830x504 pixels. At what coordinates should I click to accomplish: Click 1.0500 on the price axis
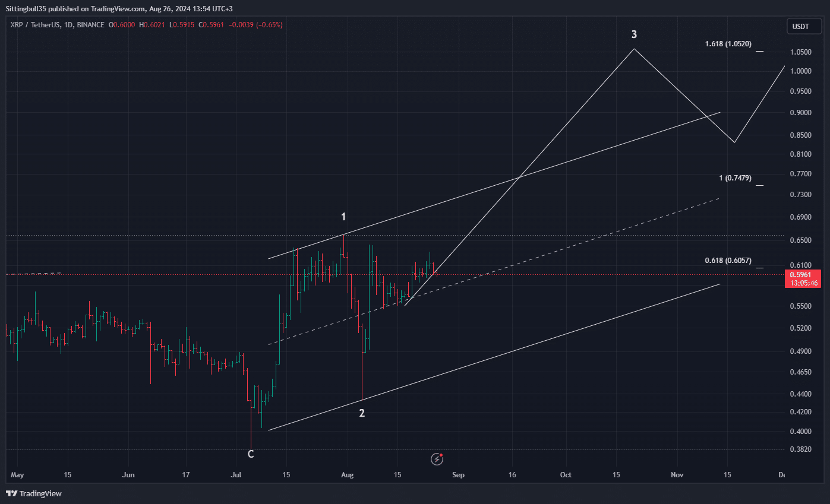tap(801, 52)
